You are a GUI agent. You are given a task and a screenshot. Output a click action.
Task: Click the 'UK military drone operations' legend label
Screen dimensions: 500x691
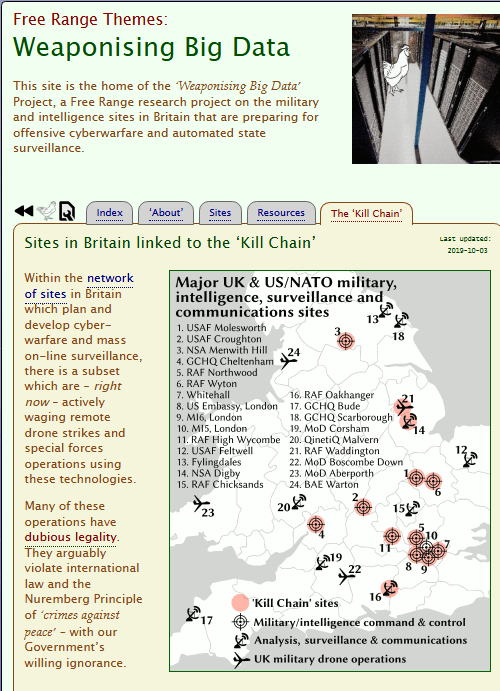click(330, 659)
